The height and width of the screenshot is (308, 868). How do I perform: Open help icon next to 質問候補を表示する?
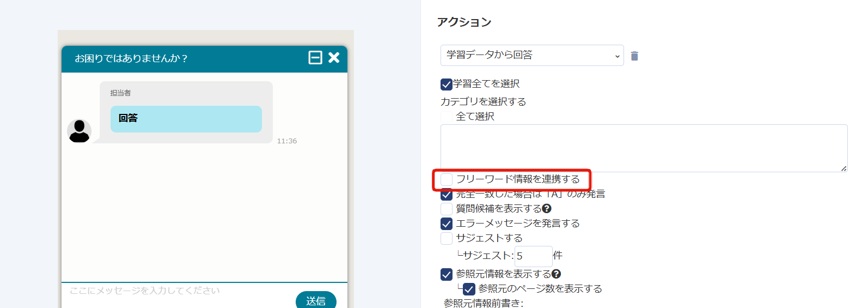point(547,208)
